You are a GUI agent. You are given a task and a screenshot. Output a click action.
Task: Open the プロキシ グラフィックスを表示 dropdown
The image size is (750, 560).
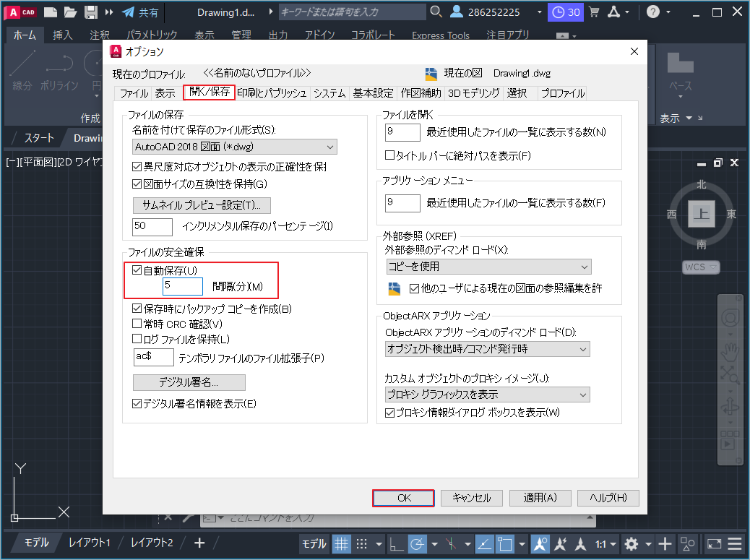click(488, 395)
